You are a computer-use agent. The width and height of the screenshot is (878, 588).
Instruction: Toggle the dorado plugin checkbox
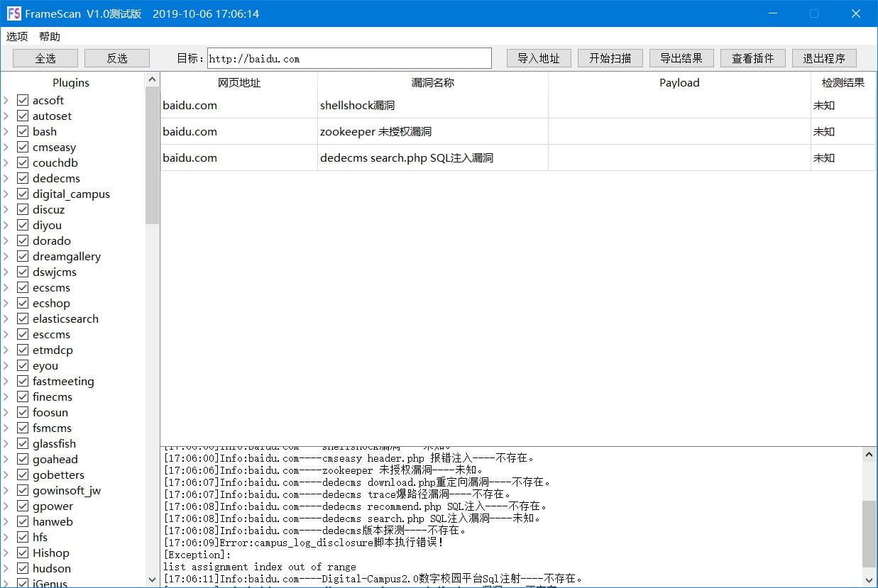[23, 240]
